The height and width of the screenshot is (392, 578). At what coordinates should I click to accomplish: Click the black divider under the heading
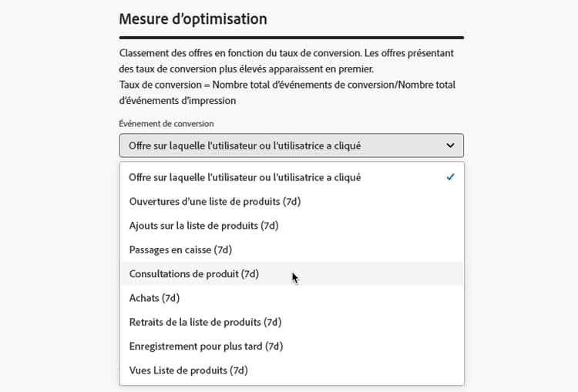291,38
